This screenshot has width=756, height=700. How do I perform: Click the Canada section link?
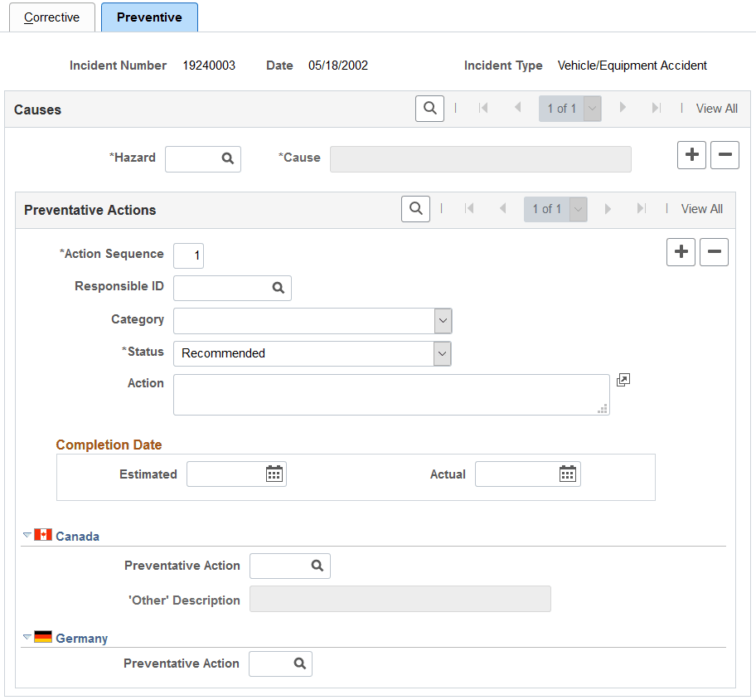pyautogui.click(x=78, y=537)
